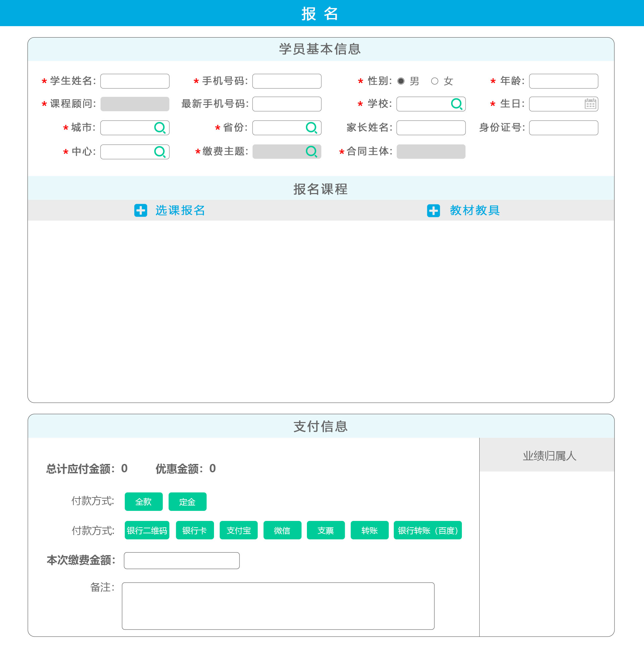Select 银行卡 payment method
This screenshot has height=654, width=644.
[195, 530]
